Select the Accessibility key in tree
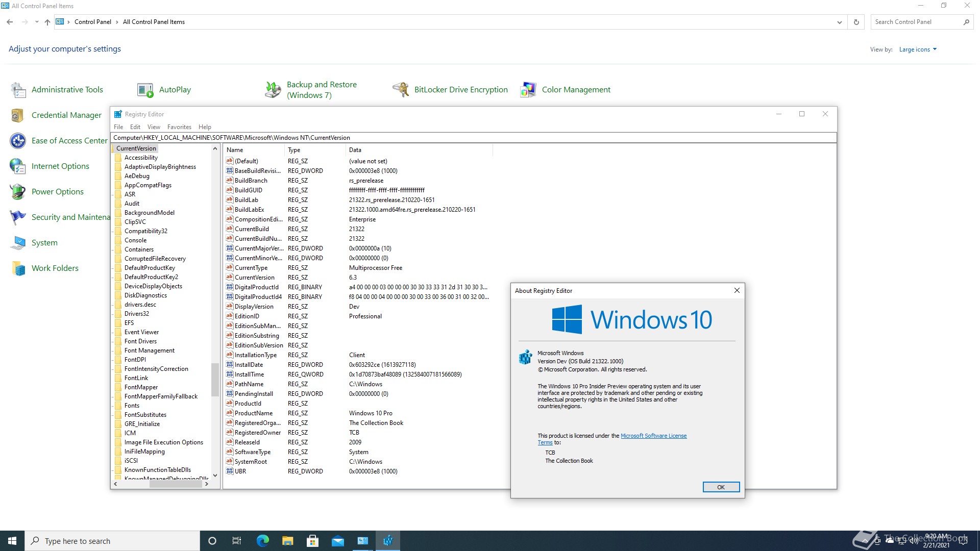Screen dimensions: 980x551 (x=141, y=158)
